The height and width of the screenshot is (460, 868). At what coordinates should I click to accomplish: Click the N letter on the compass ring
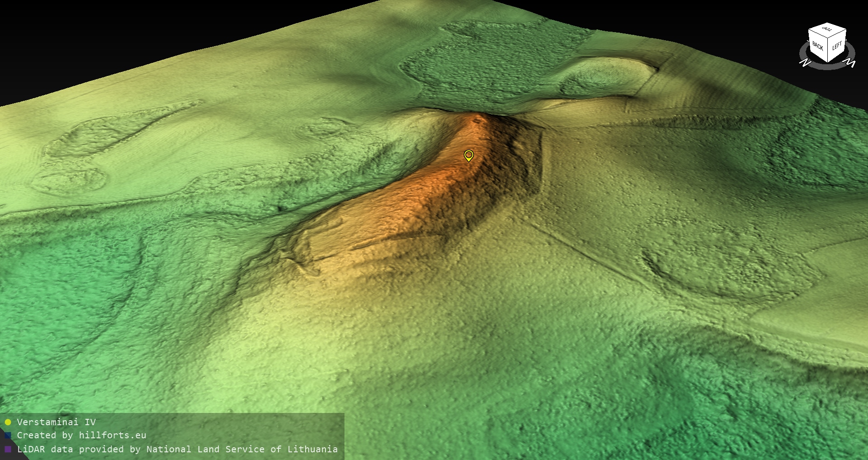[x=805, y=63]
